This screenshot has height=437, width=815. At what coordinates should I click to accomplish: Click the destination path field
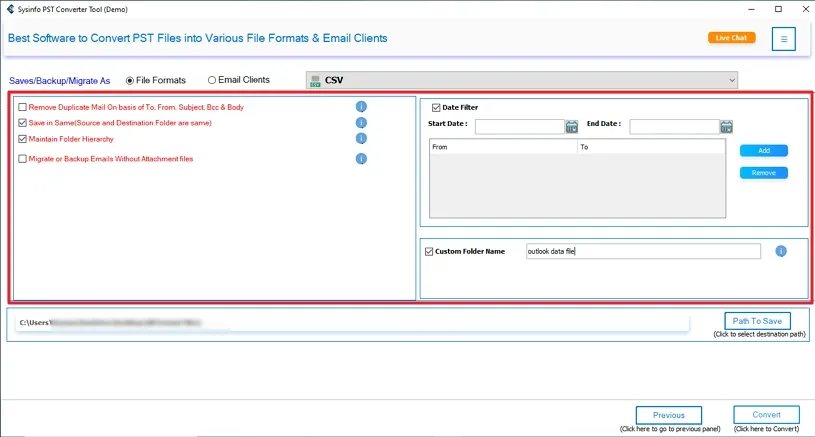[352, 323]
